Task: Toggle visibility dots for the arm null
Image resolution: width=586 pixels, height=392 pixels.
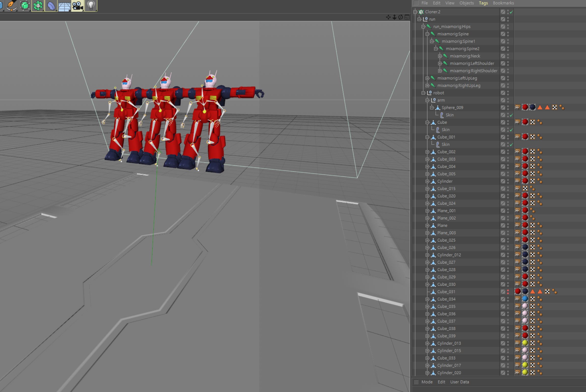Action: pyautogui.click(x=508, y=100)
